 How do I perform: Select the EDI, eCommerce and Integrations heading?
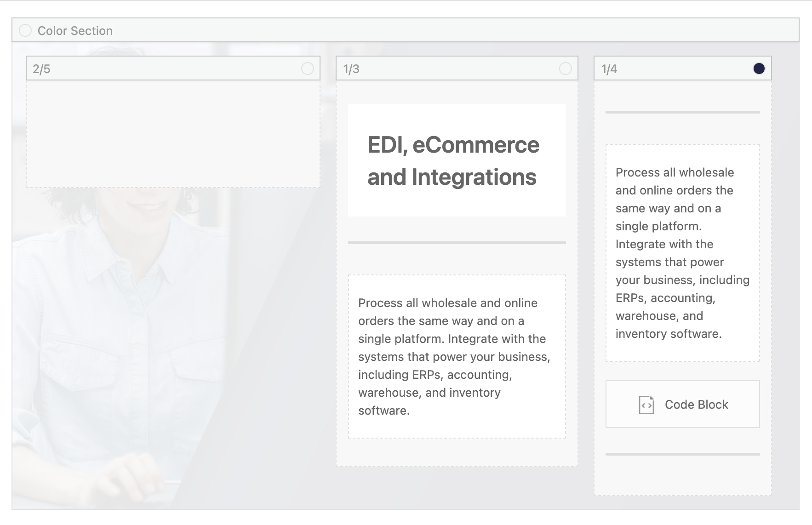[457, 160]
